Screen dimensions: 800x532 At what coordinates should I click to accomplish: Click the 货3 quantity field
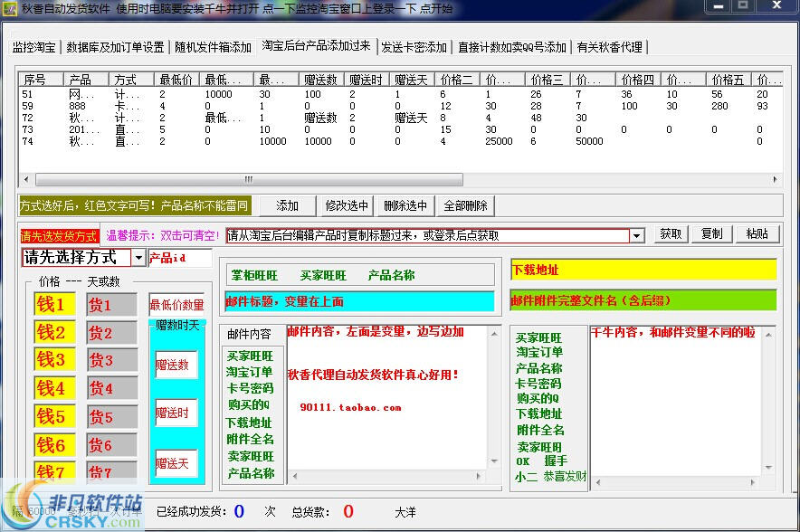pyautogui.click(x=111, y=360)
